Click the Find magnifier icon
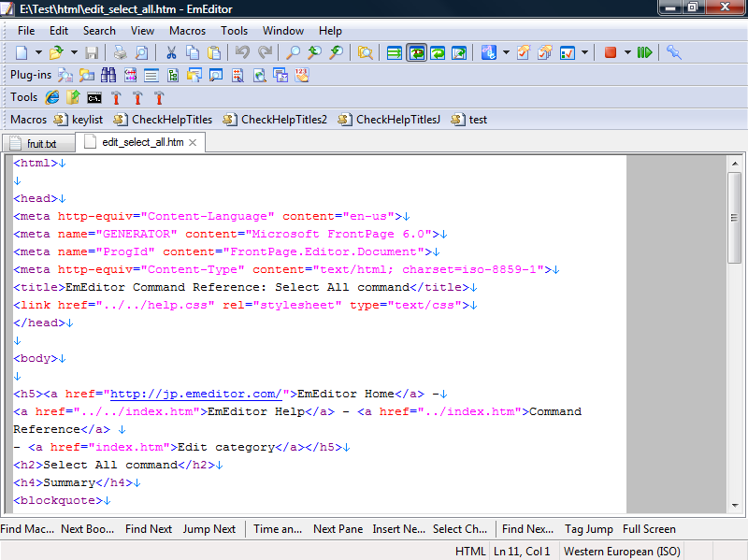Image resolution: width=748 pixels, height=560 pixels. 293,52
